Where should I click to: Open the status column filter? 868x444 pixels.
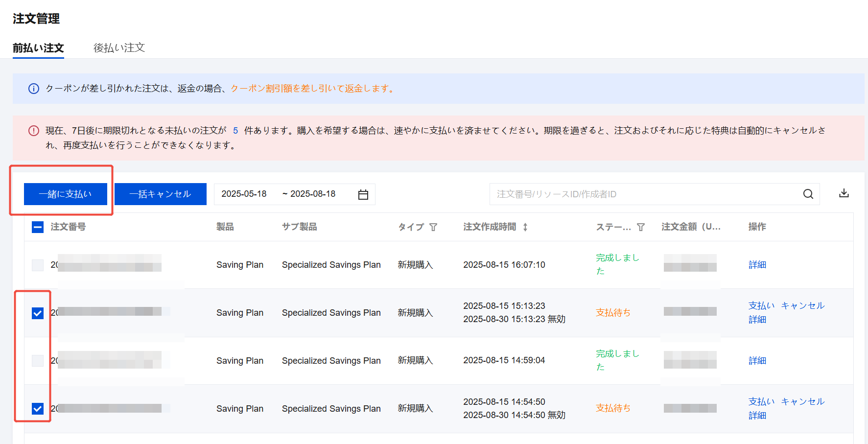[x=641, y=227]
